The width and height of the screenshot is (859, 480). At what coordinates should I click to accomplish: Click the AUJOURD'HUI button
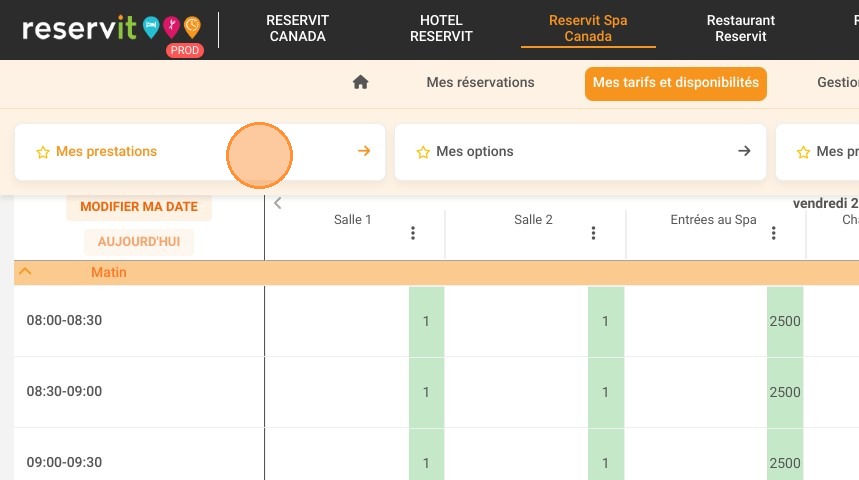point(139,242)
